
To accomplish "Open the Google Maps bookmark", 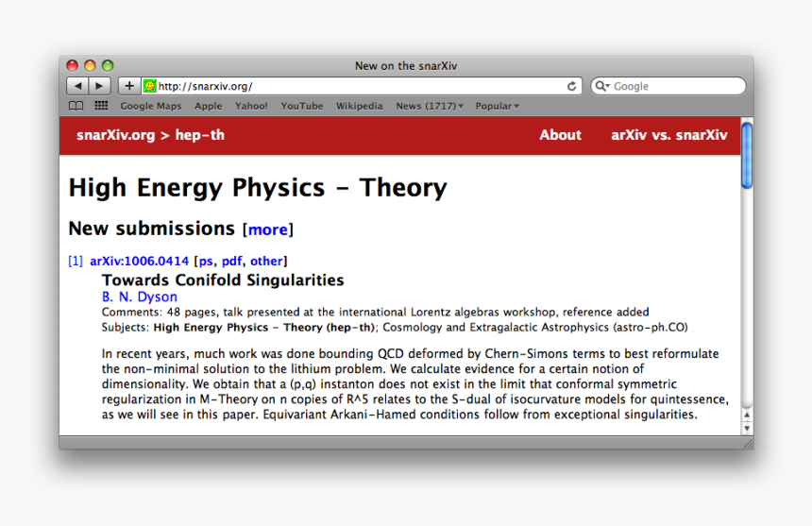I will pos(149,106).
